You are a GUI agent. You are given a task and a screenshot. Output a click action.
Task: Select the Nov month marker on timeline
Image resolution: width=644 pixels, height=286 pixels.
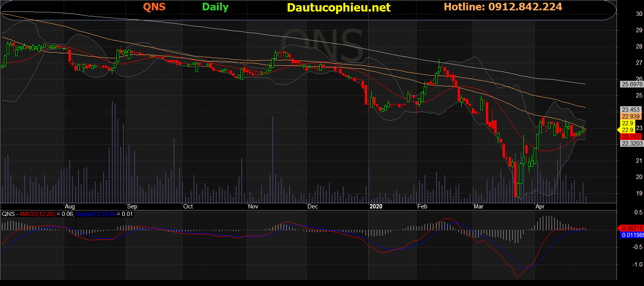[253, 206]
